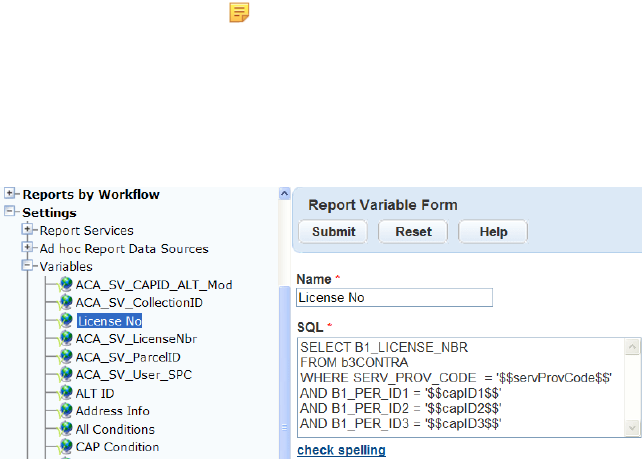Click the Reset button
This screenshot has width=642, height=459.
pyautogui.click(x=413, y=232)
